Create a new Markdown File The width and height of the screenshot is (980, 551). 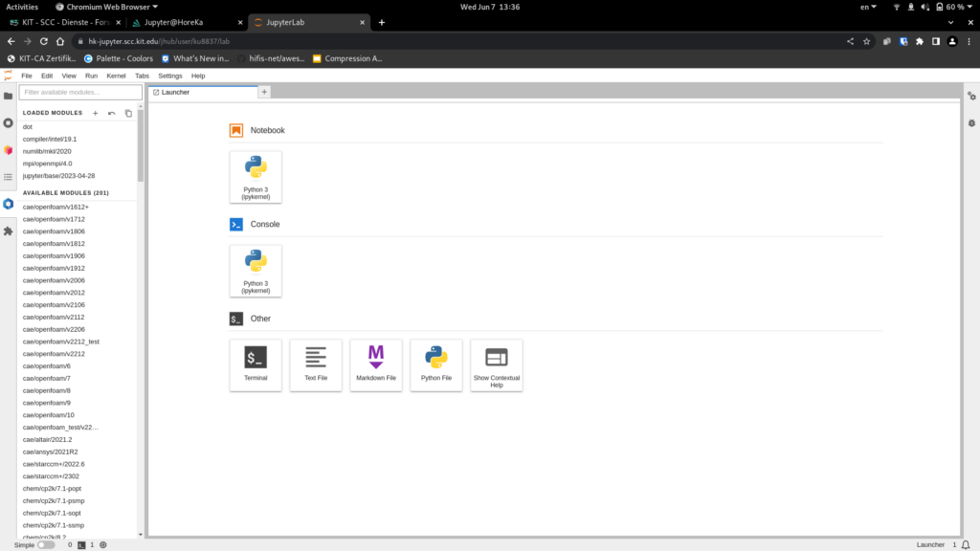click(x=376, y=364)
